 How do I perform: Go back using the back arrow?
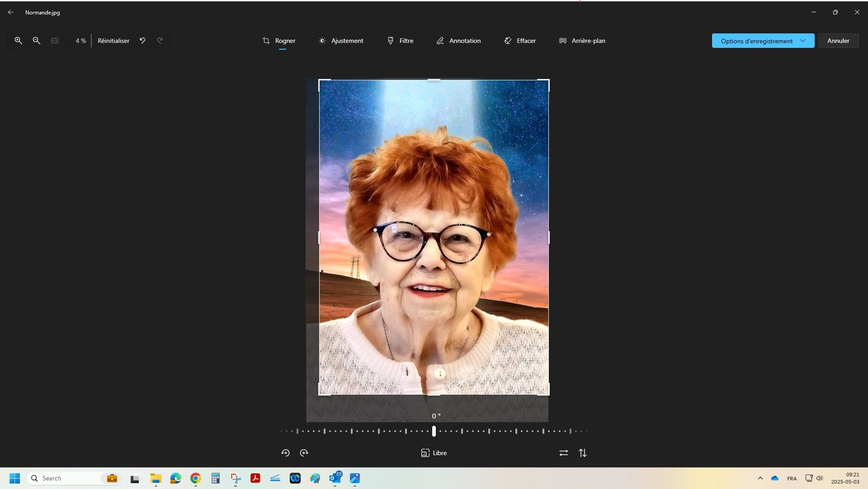(x=11, y=13)
